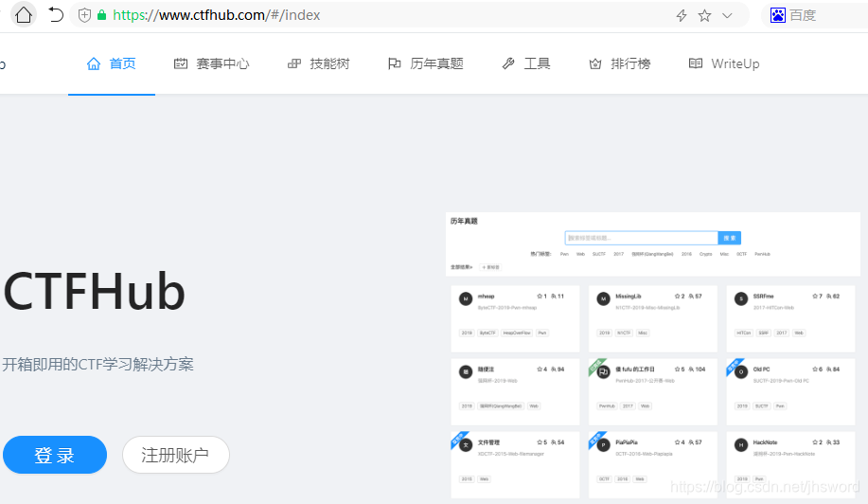Screen dimensions: 868x504
Task: Click the browser home icon
Action: point(24,15)
